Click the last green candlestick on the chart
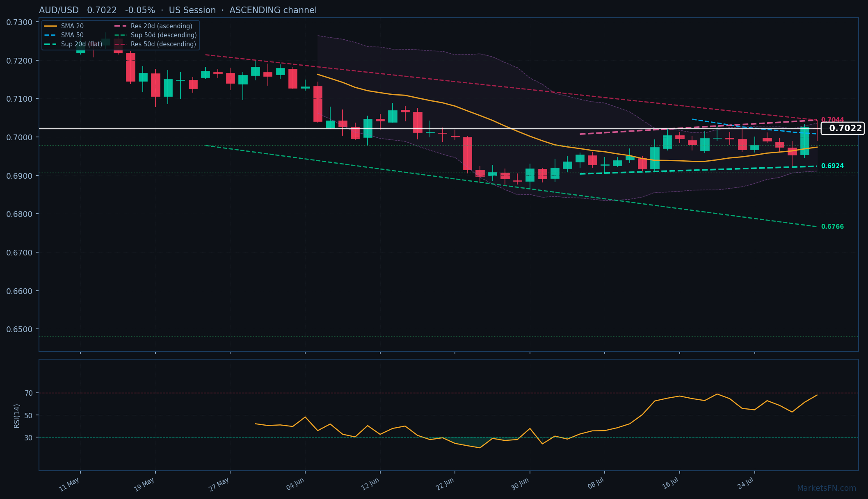The height and width of the screenshot is (499, 868). pos(805,141)
